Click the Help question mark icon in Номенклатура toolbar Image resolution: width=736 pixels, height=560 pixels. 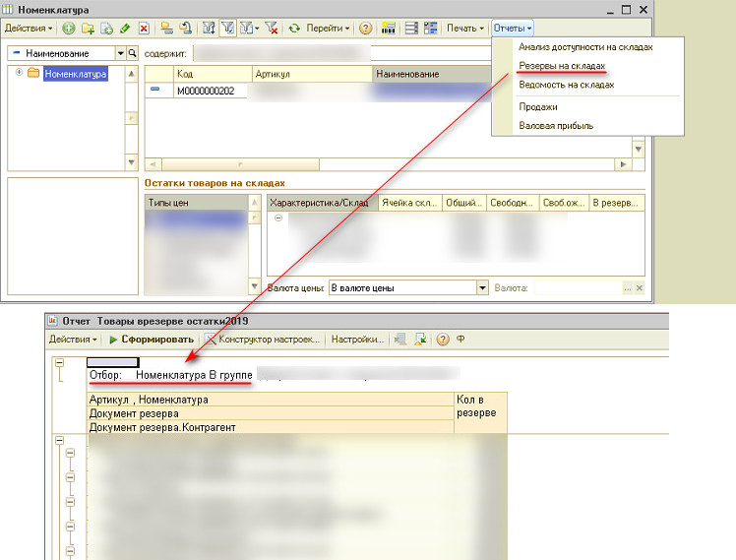click(x=365, y=29)
